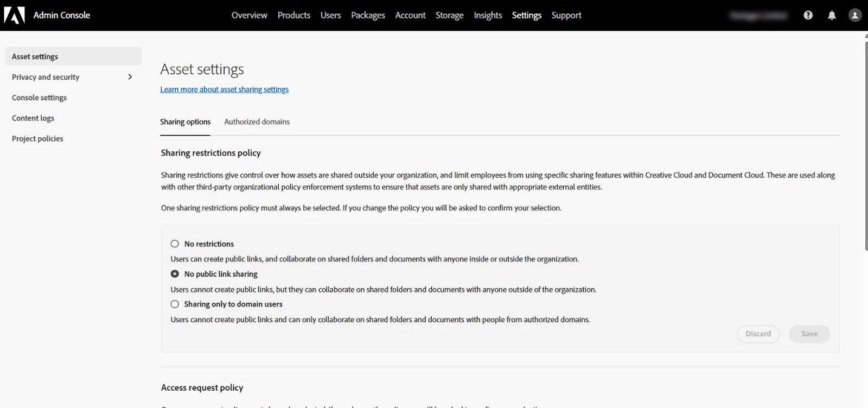Click the Discard button
Viewport: 868px width, 408px height.
coord(758,334)
